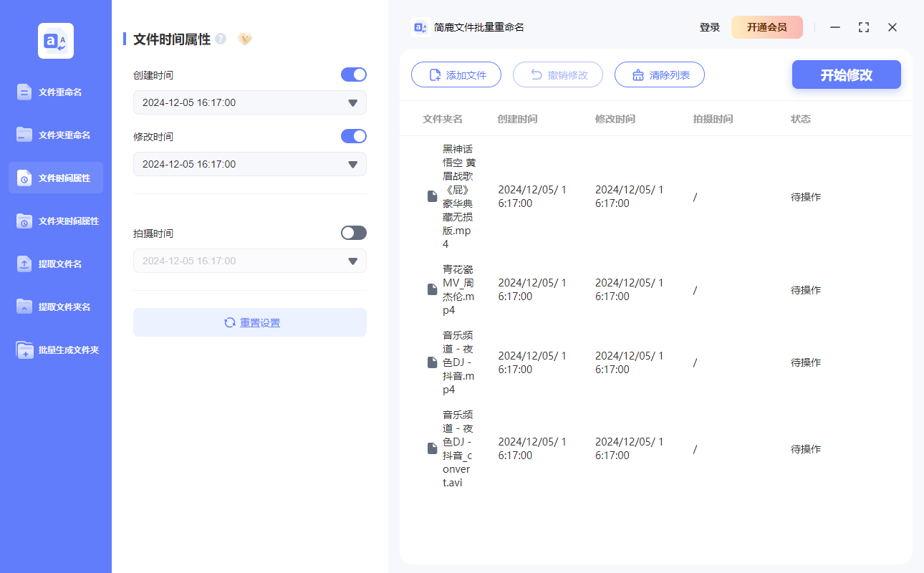Open the 批量生成文件夹 tool
Screen dimensions: 924x573
55,350
